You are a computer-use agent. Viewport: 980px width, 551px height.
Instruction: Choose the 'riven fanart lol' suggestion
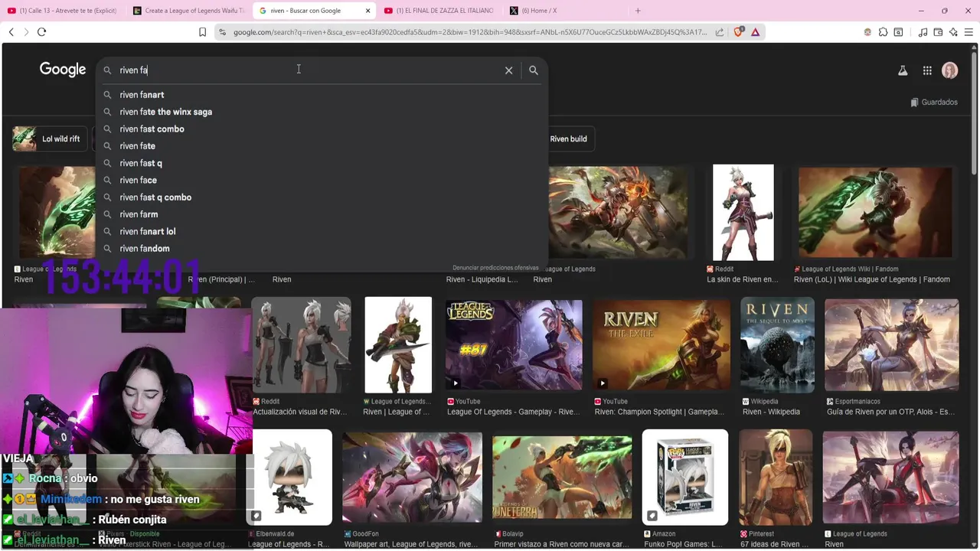point(322,231)
